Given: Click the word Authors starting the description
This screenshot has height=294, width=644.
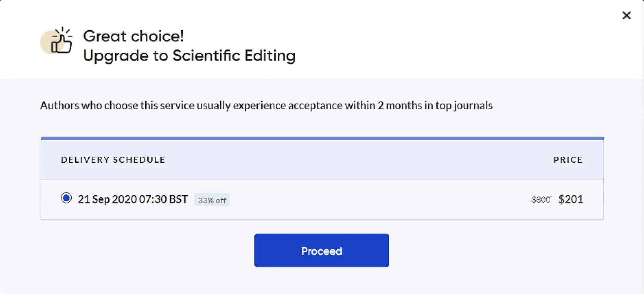Looking at the screenshot, I should pos(60,106).
